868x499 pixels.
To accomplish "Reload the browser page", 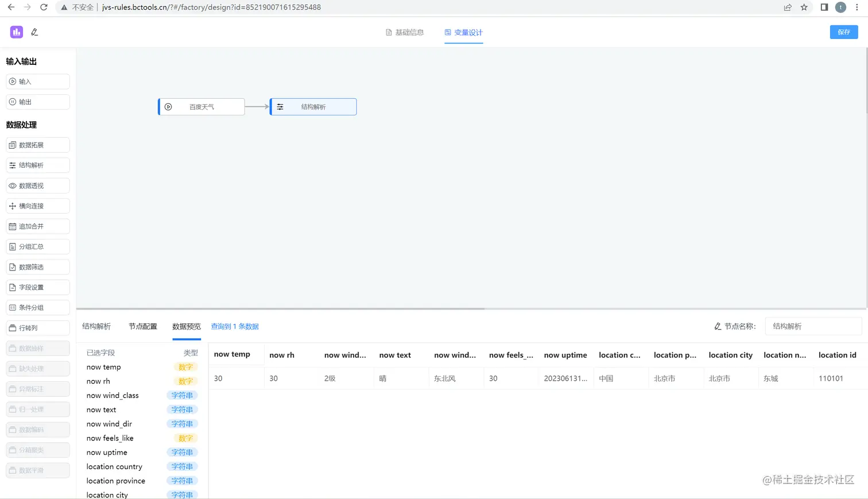I will [44, 7].
